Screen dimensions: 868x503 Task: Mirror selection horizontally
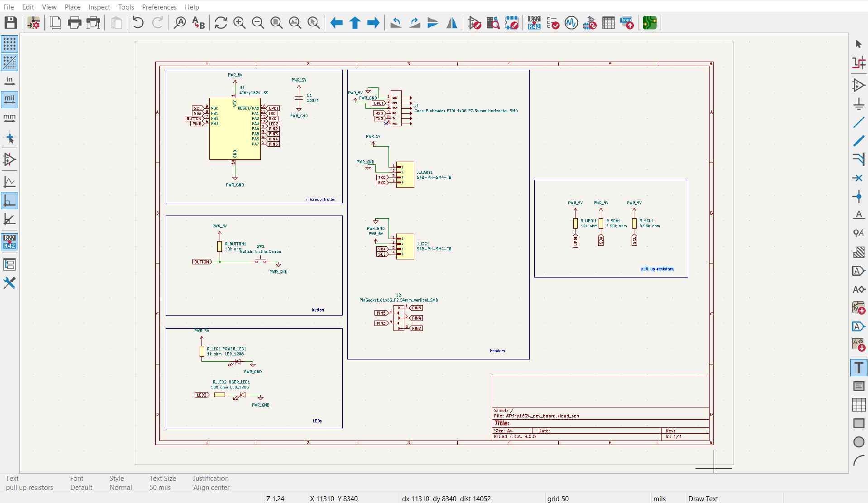pos(452,23)
